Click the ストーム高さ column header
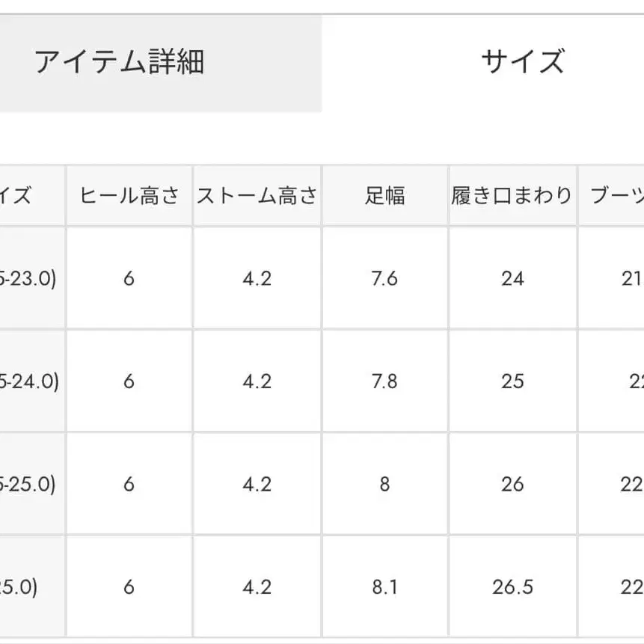This screenshot has width=644, height=644. point(257,195)
